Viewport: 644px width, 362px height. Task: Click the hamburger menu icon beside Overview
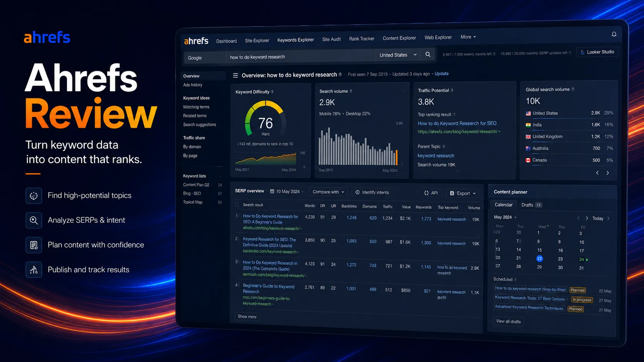pyautogui.click(x=235, y=75)
